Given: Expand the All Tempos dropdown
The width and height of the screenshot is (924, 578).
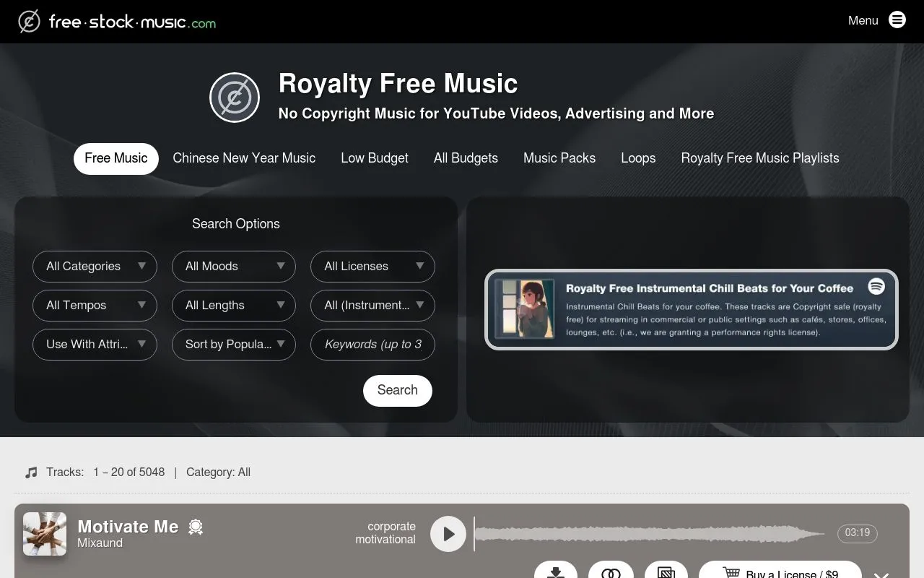Looking at the screenshot, I should 95,305.
